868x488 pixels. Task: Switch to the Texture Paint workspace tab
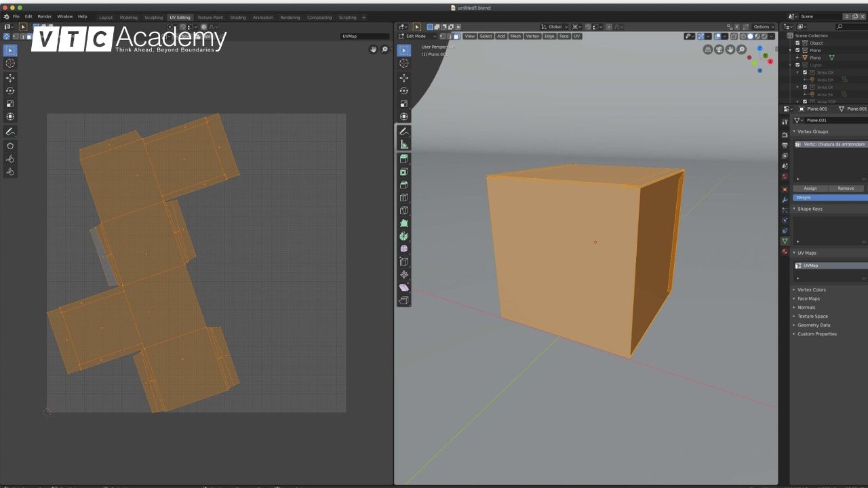pyautogui.click(x=210, y=18)
